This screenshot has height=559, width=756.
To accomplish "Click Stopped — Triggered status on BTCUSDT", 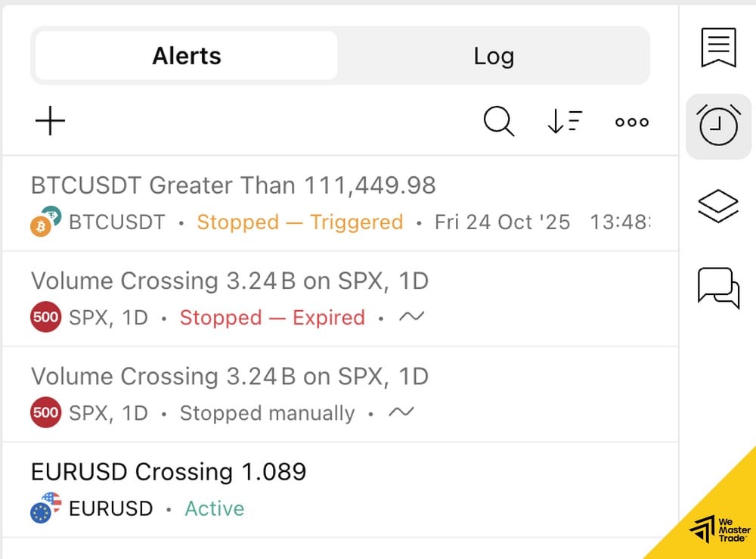I will 299,222.
